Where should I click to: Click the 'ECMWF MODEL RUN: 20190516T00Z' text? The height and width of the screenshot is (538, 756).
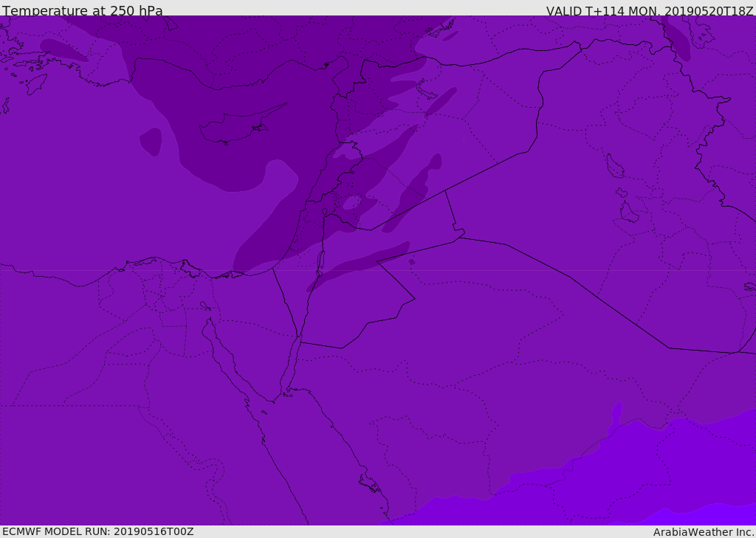point(98,531)
